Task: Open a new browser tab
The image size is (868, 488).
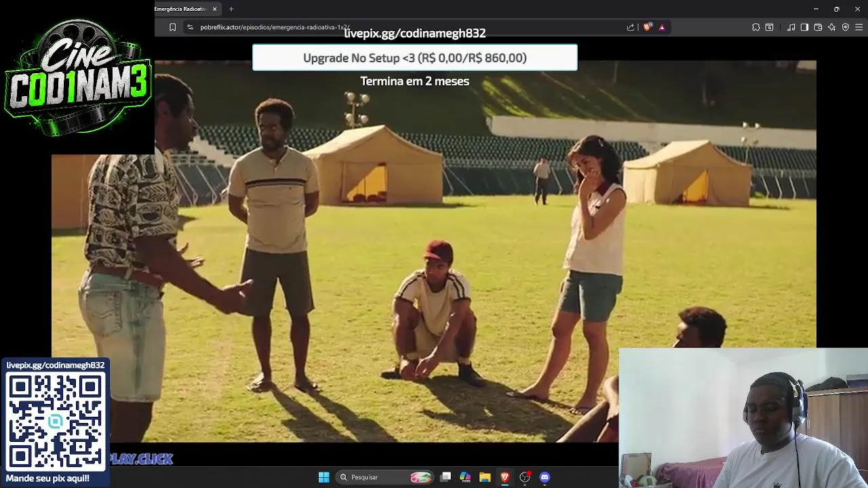Action: tap(231, 9)
